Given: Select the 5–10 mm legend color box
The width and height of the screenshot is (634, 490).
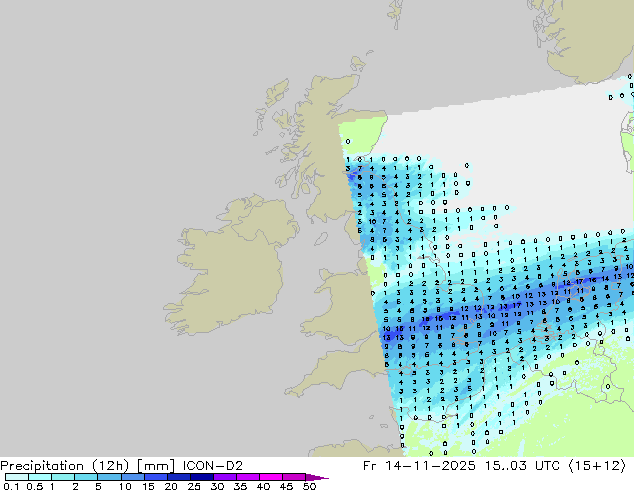Looking at the screenshot, I should point(109,477).
